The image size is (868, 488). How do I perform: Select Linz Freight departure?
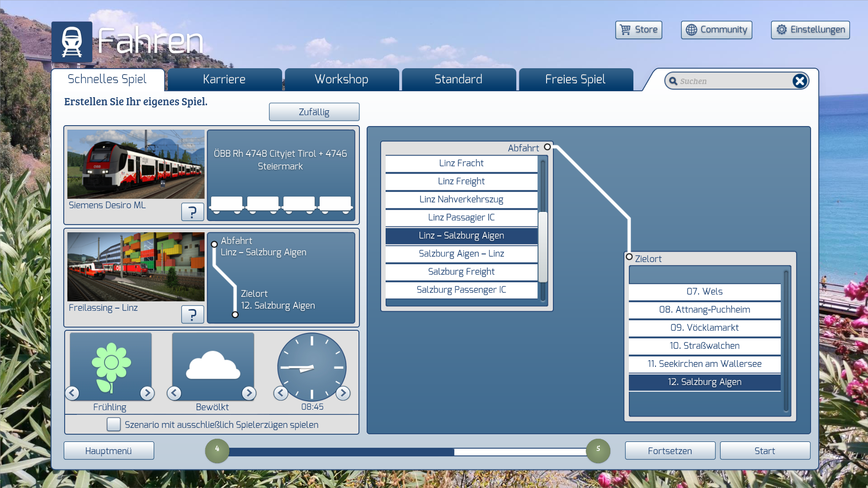[x=462, y=181]
